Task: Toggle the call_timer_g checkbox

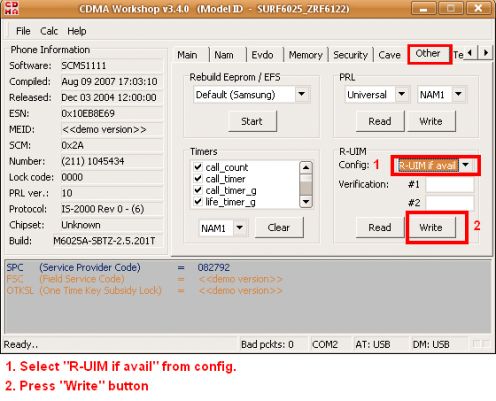Action: (198, 190)
